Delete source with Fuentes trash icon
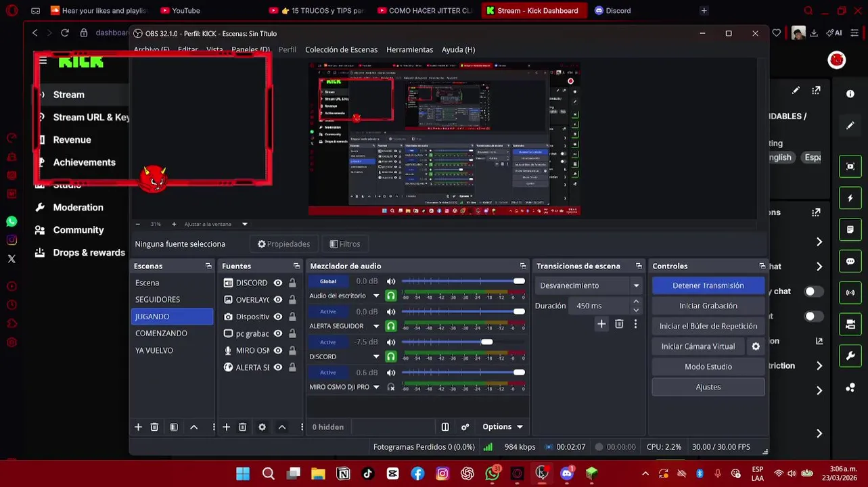Image resolution: width=868 pixels, height=487 pixels. click(242, 427)
